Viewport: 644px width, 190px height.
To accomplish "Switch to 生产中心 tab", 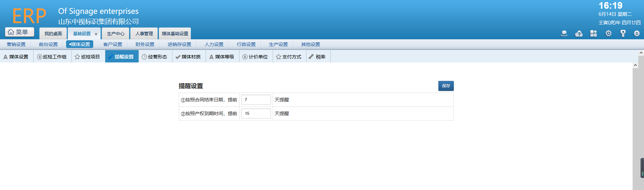I will click(x=115, y=34).
